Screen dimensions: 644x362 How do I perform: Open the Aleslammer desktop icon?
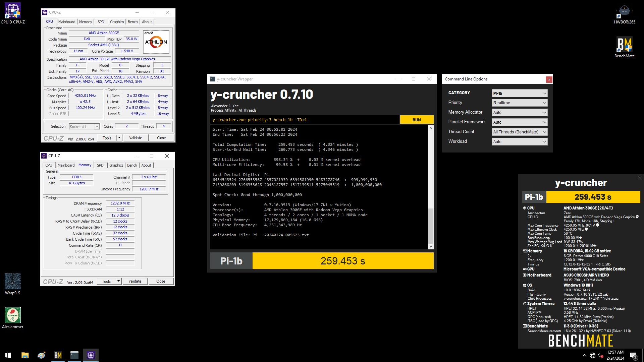13,318
